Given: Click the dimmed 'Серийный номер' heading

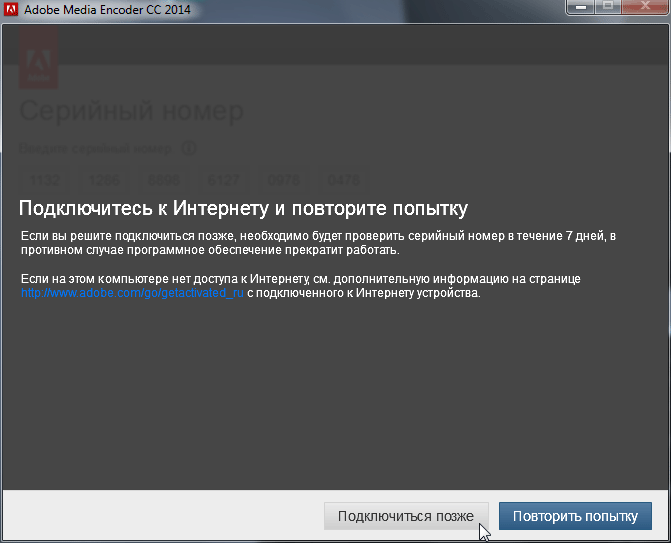Looking at the screenshot, I should (131, 111).
